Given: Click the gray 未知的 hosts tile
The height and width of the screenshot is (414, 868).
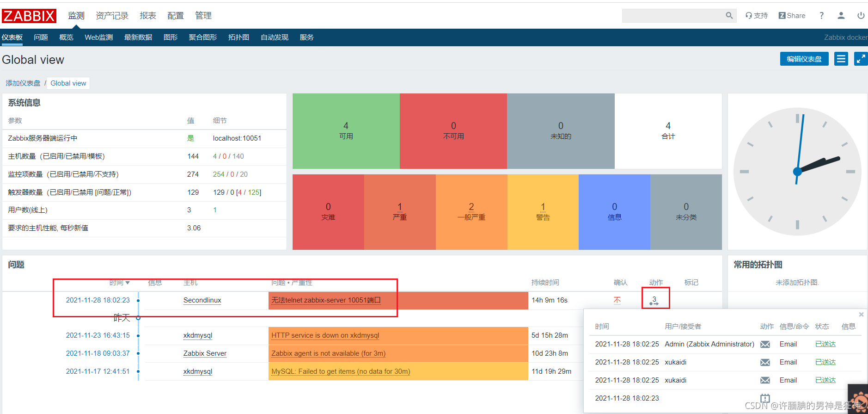Looking at the screenshot, I should pos(561,131).
